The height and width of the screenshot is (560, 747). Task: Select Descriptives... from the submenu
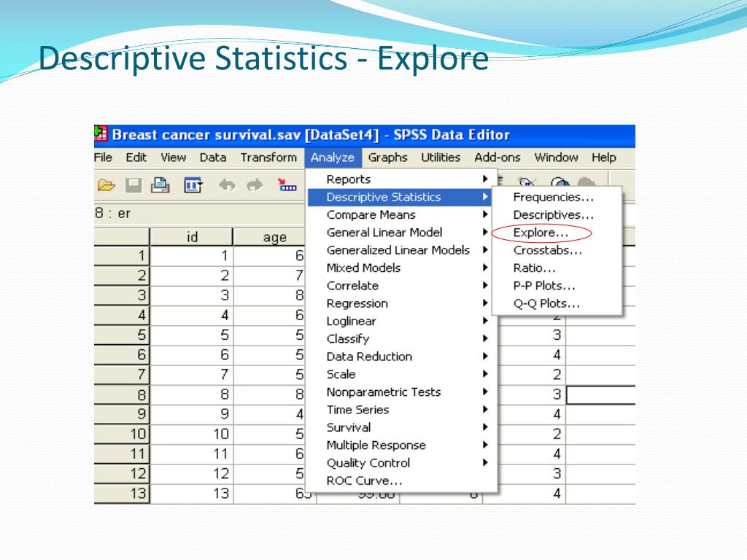(x=557, y=215)
